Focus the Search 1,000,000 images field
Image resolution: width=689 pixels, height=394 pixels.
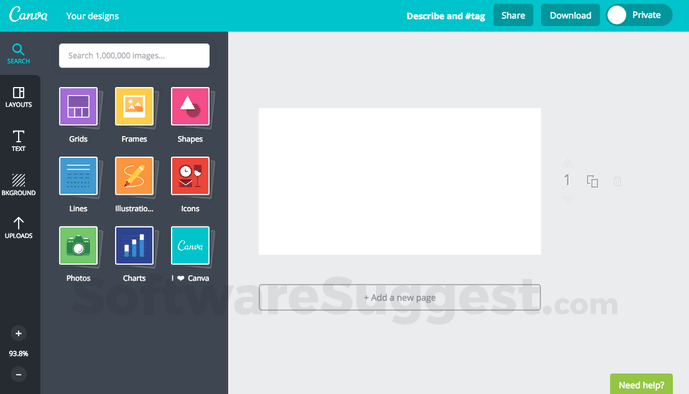click(134, 55)
